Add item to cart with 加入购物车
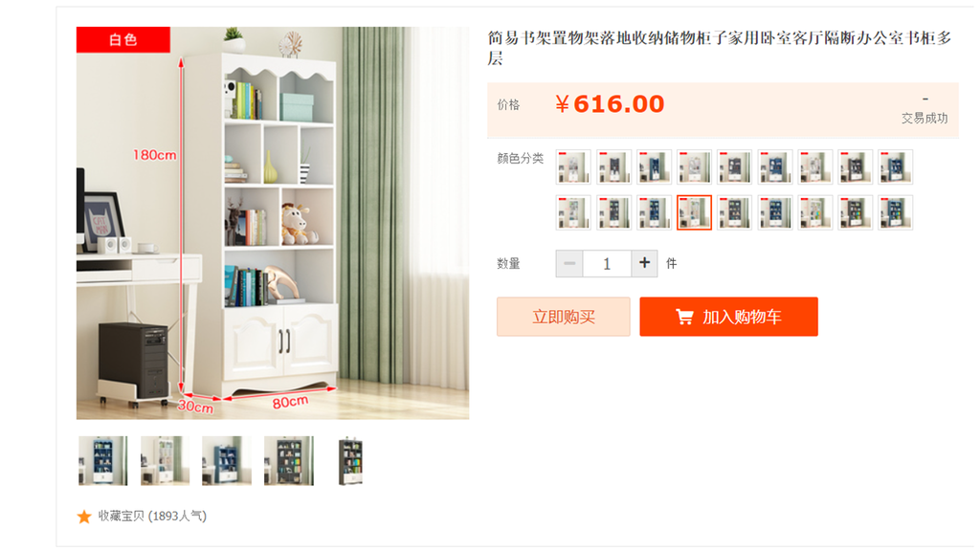 pos(728,317)
